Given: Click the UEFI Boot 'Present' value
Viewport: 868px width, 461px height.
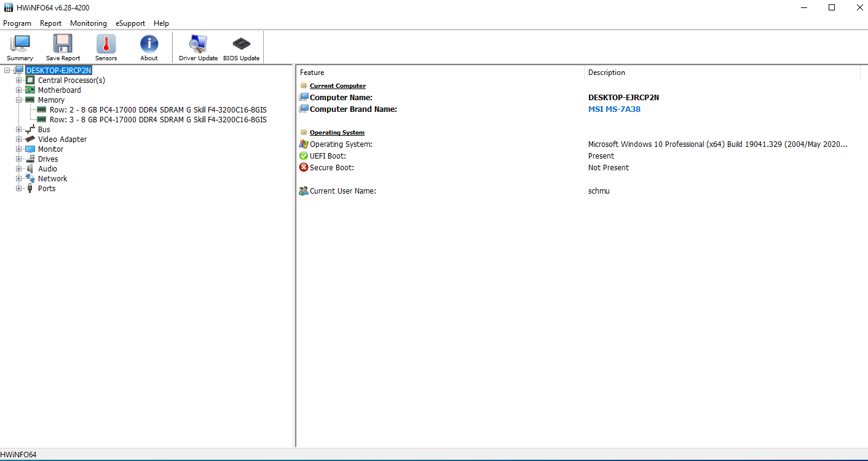Looking at the screenshot, I should coord(601,156).
